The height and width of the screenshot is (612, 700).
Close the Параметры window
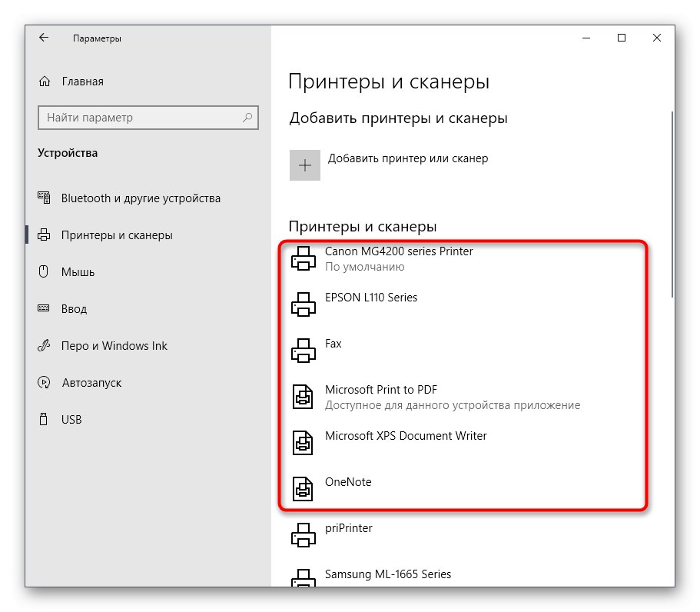point(657,38)
